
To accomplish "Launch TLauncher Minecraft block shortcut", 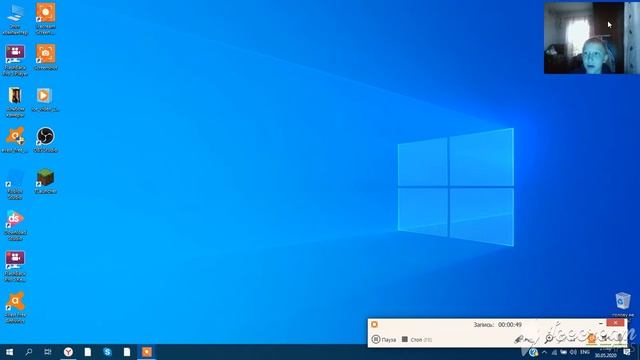I will 45,181.
